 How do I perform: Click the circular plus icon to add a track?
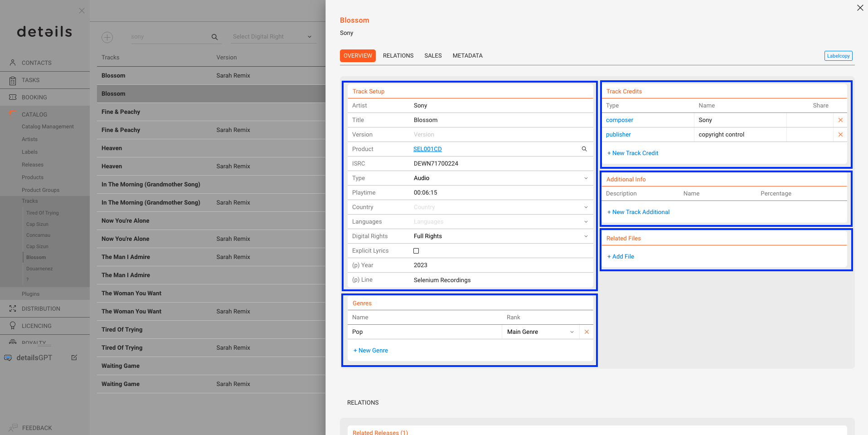tap(107, 37)
